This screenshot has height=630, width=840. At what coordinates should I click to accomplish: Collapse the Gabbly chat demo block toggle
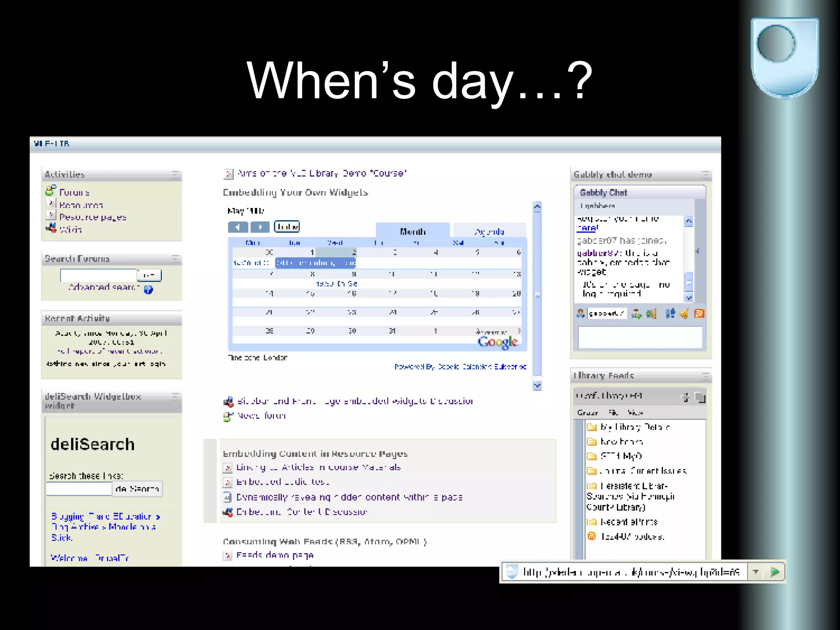(705, 175)
